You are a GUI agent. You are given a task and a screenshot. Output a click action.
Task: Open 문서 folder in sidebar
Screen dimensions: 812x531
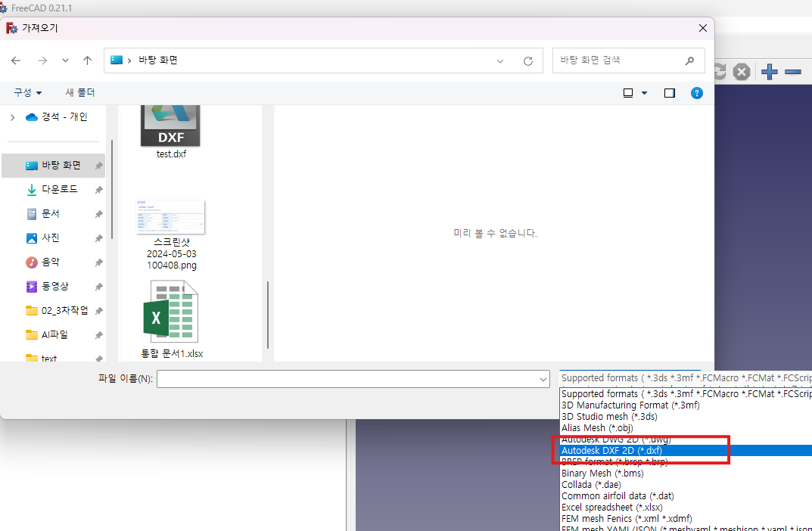point(43,214)
